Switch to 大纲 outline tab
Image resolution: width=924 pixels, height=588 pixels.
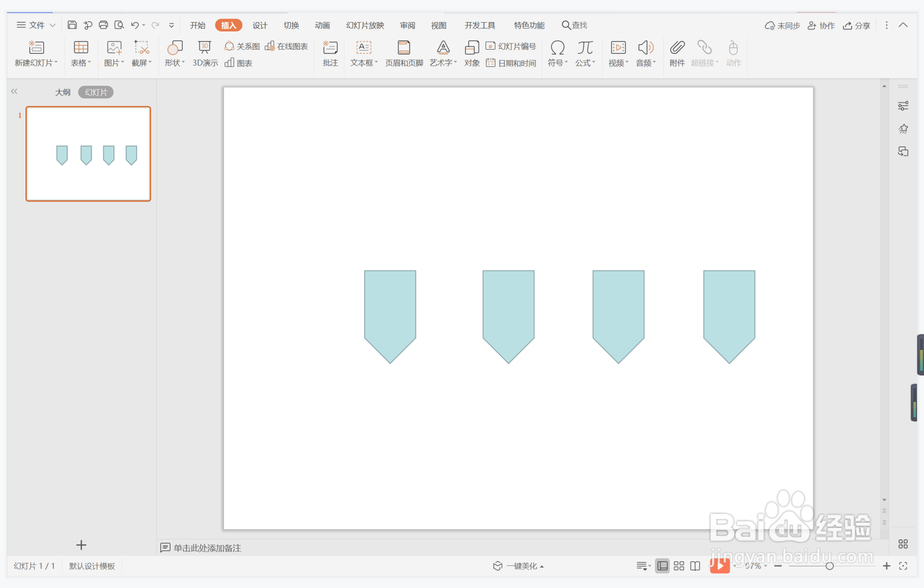63,92
